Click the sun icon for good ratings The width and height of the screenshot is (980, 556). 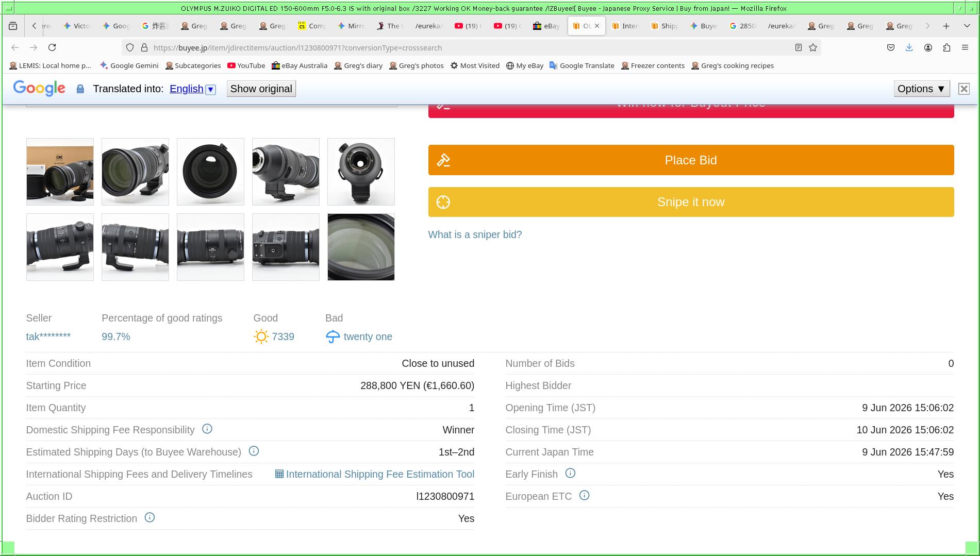click(261, 336)
